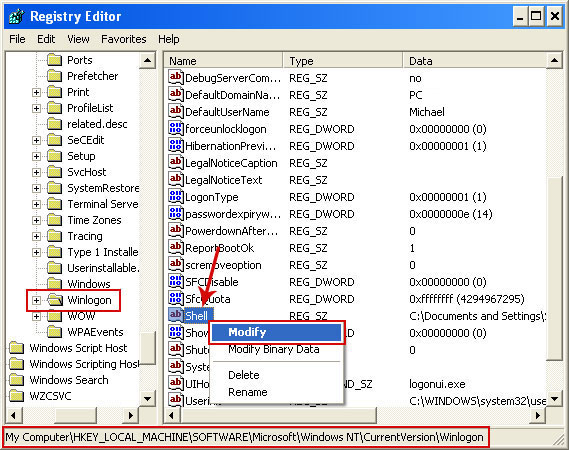Click the values pane scroll left arrow
The height and width of the screenshot is (450, 569).
[171, 415]
